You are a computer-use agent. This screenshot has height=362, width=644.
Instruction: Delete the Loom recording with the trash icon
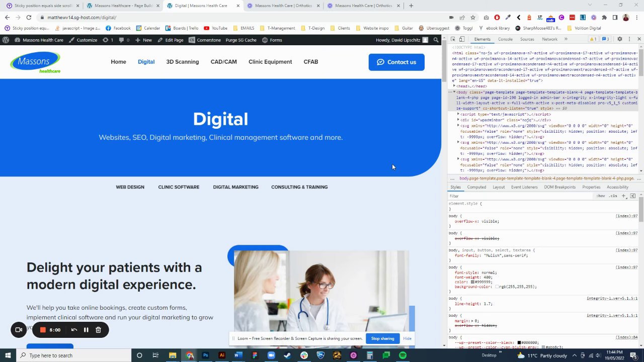tap(99, 330)
